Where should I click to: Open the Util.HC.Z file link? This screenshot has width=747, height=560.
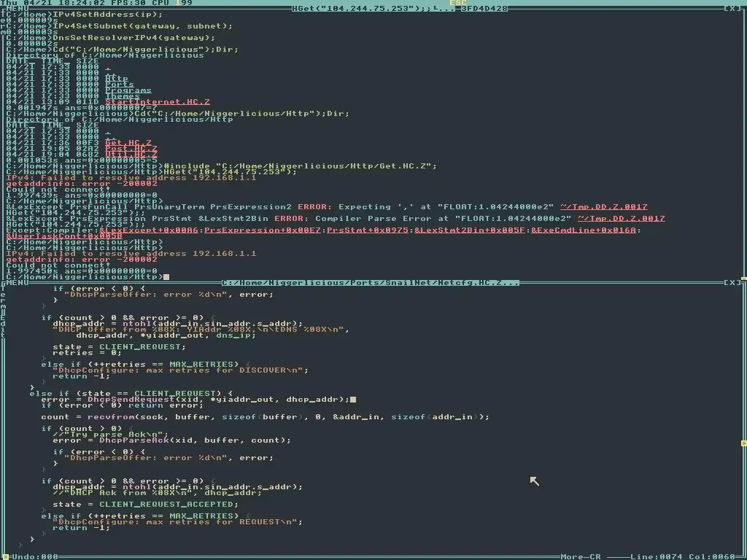[x=131, y=155]
